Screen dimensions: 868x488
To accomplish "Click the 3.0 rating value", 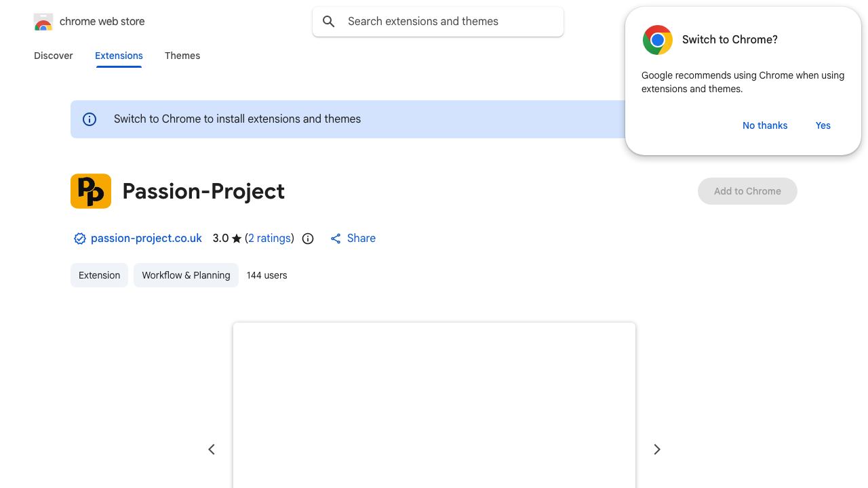I will (x=220, y=239).
